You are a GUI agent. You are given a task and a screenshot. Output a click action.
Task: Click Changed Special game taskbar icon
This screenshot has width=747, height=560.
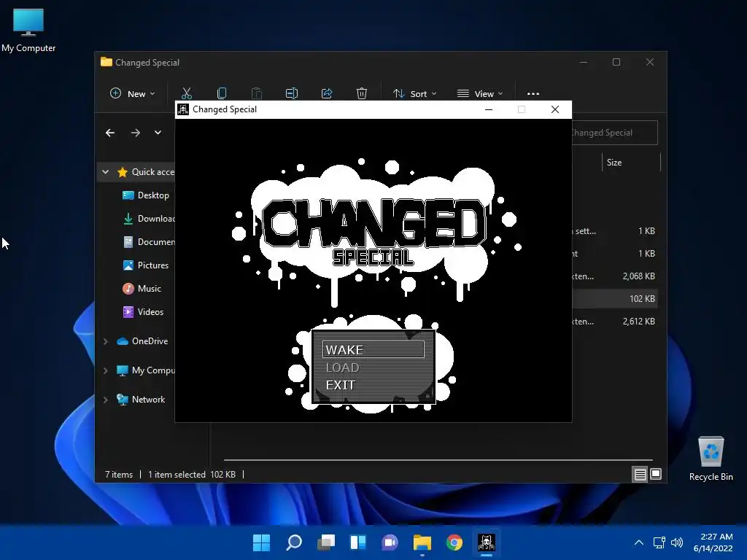487,542
